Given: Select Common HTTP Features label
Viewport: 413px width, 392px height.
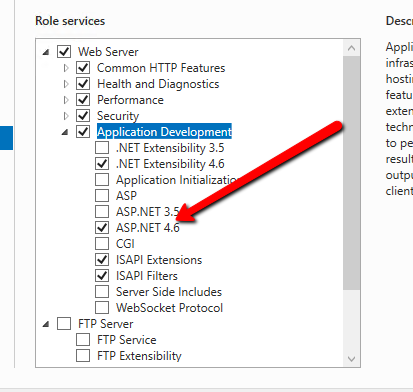Looking at the screenshot, I should click(161, 68).
